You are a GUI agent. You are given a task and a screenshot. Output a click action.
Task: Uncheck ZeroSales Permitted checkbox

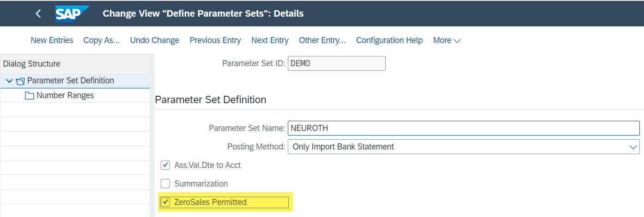[165, 202]
